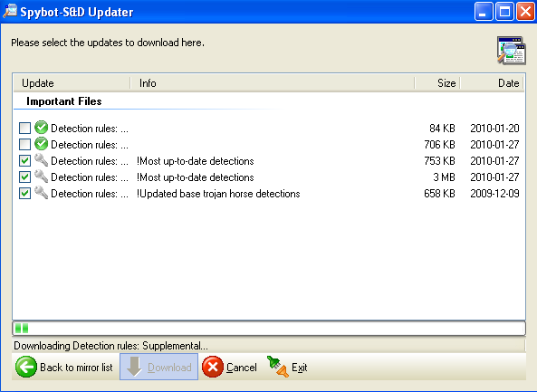Maximize the Spybot-S&D Updater window

point(504,12)
